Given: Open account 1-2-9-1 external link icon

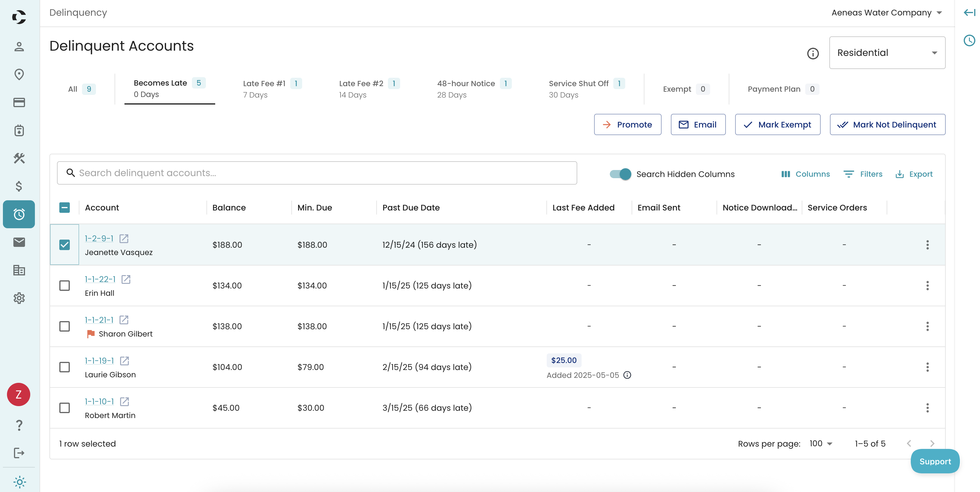Looking at the screenshot, I should 124,238.
